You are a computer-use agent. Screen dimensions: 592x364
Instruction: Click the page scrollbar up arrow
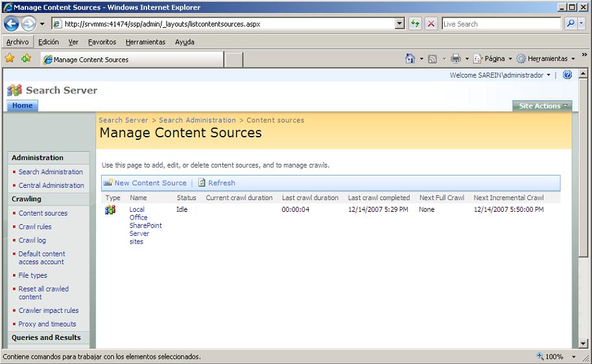point(584,73)
